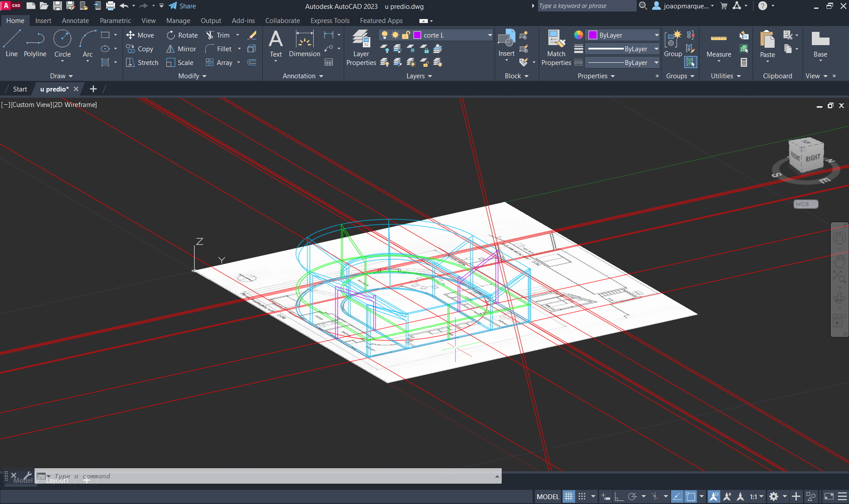Toggle Ortho mode in status bar
Image resolution: width=849 pixels, height=504 pixels.
pos(619,496)
